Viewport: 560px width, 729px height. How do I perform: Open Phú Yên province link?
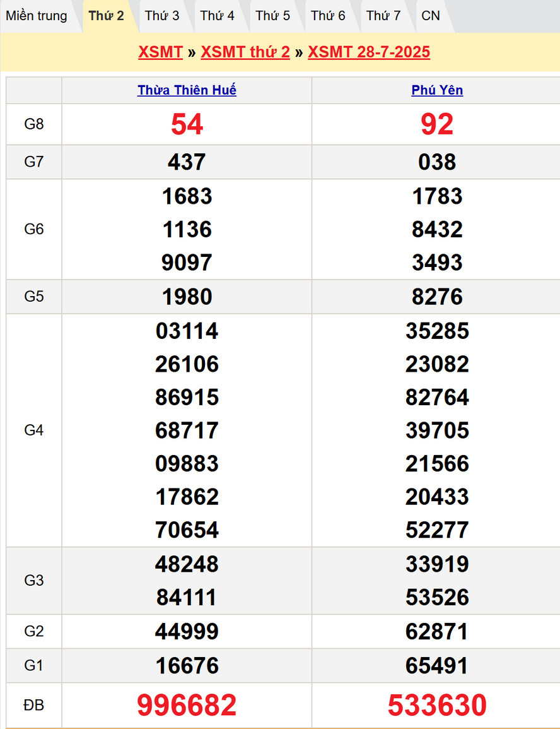click(x=437, y=90)
